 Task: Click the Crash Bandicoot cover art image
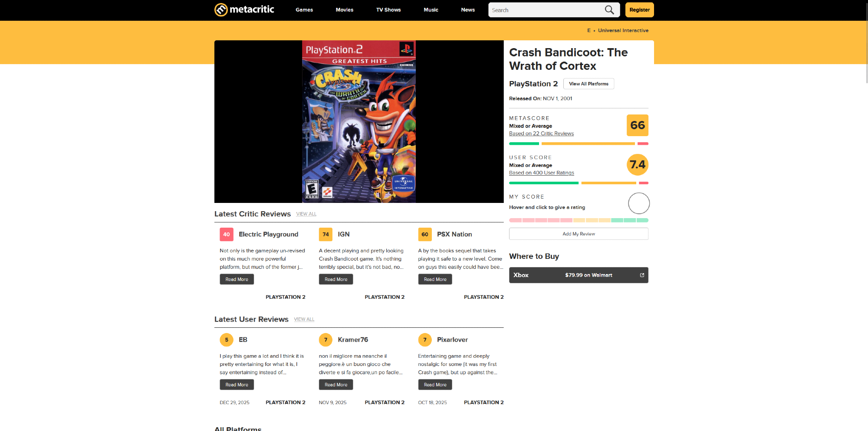tap(358, 122)
